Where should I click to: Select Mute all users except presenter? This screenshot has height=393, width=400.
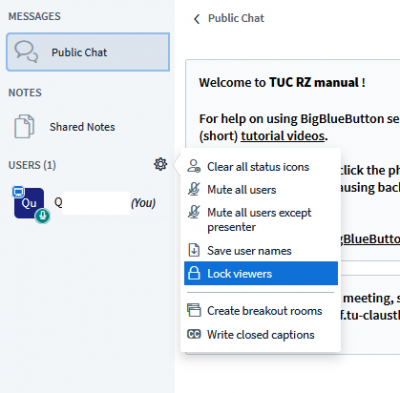(x=261, y=219)
